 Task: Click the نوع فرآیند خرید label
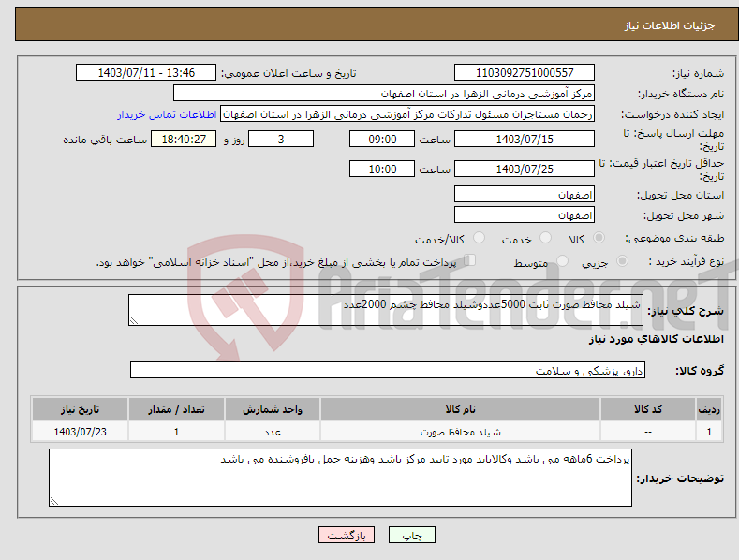pyautogui.click(x=687, y=261)
